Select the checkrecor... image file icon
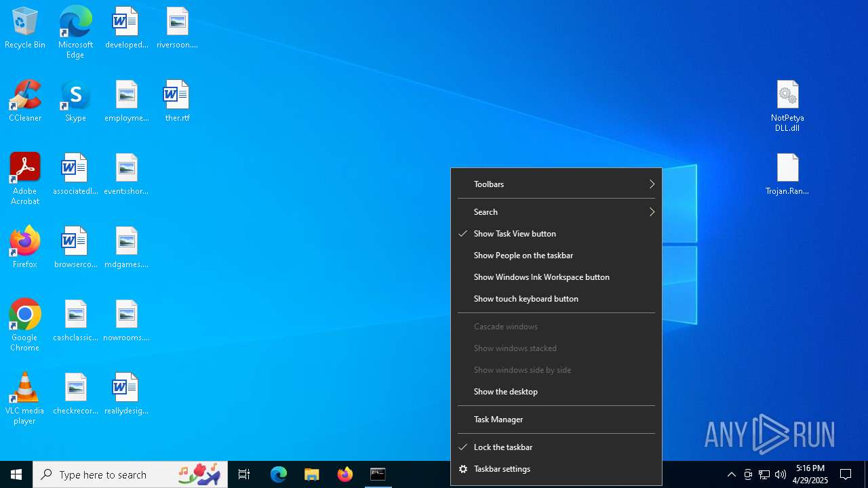 coord(75,394)
